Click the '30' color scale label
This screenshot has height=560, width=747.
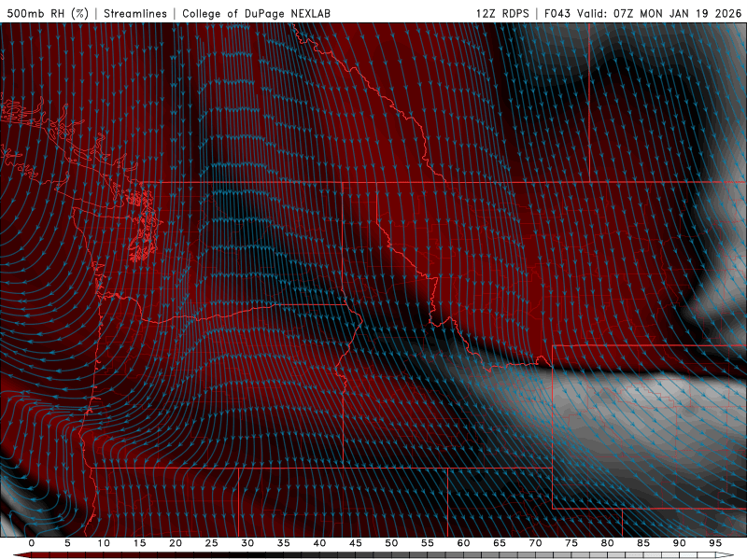247,543
